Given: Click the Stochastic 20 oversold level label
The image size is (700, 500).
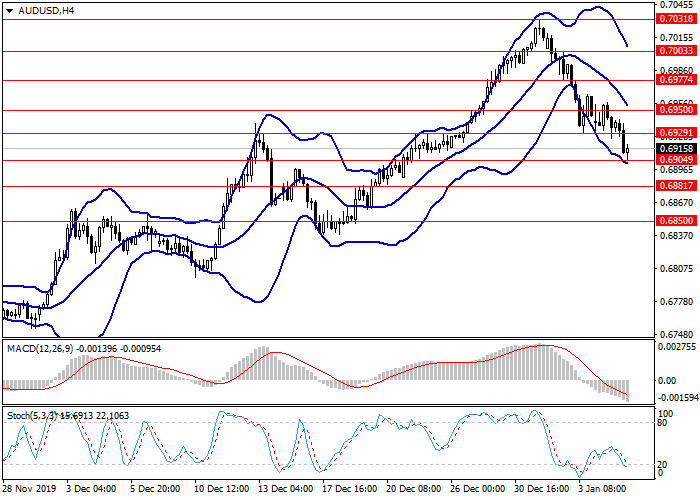Looking at the screenshot, I should click(664, 464).
